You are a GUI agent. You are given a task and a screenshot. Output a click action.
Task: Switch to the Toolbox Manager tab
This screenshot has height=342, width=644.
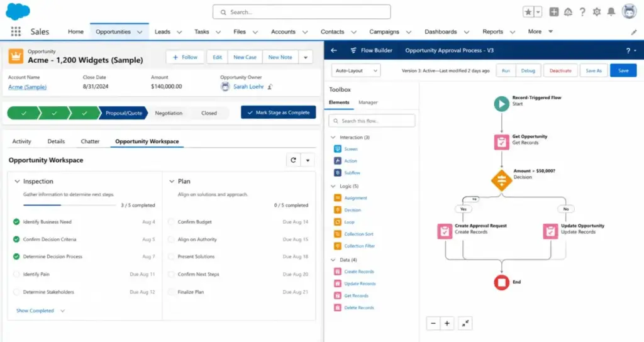tap(368, 102)
